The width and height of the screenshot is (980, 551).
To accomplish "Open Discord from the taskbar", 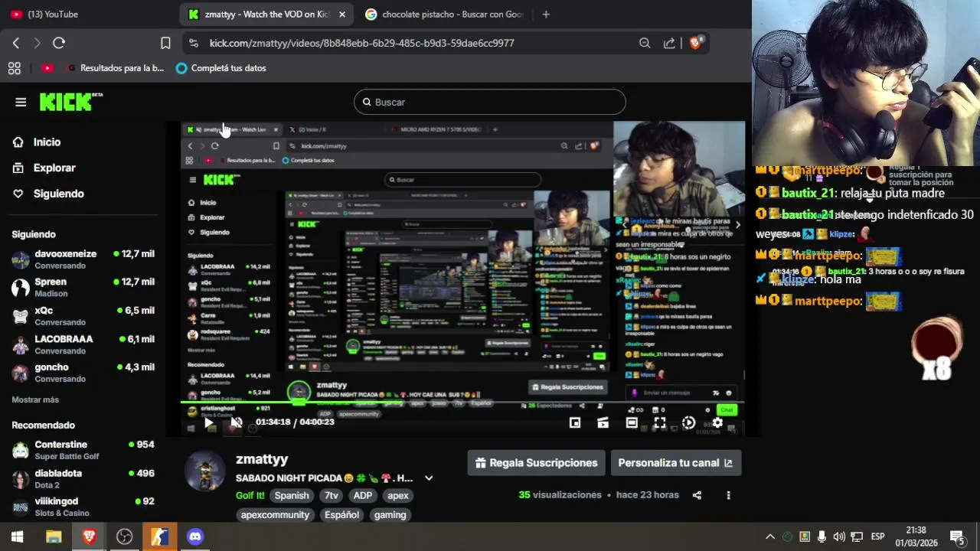I will (195, 536).
